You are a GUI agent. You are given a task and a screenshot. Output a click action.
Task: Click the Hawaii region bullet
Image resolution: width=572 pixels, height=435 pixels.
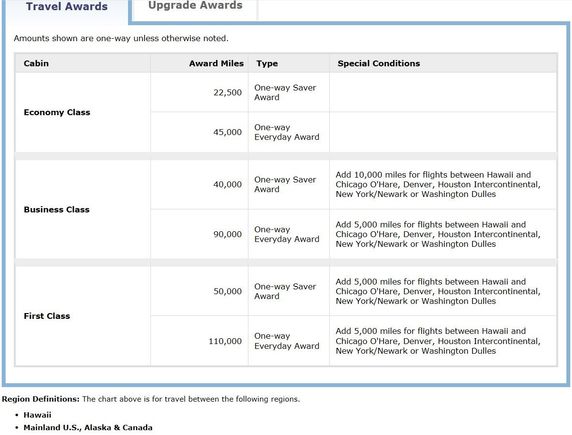(38, 415)
